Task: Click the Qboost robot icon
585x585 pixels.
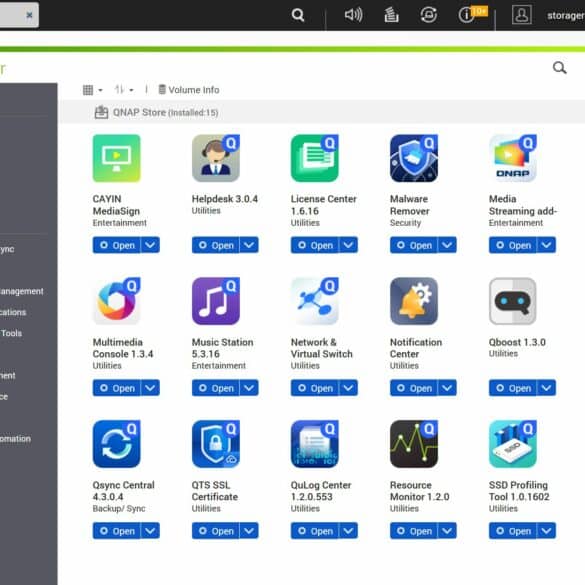Action: (x=513, y=301)
